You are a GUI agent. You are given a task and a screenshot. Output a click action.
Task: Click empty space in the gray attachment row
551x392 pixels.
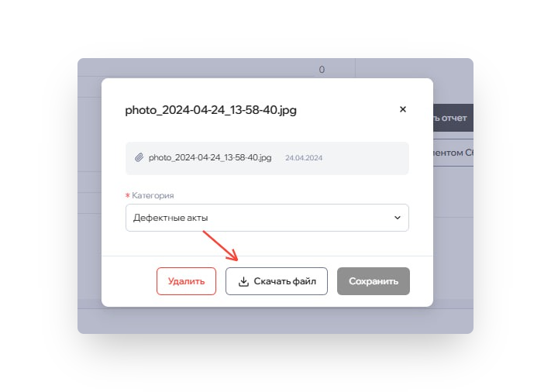pos(366,158)
